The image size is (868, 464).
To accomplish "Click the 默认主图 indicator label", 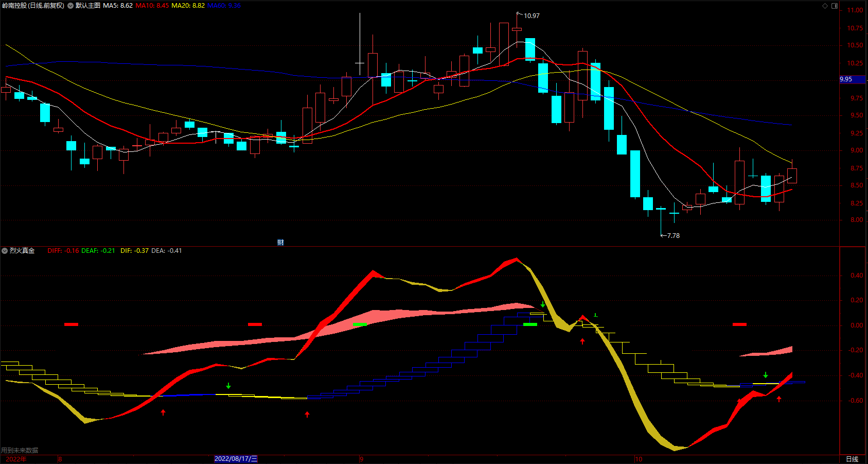I will point(88,6).
